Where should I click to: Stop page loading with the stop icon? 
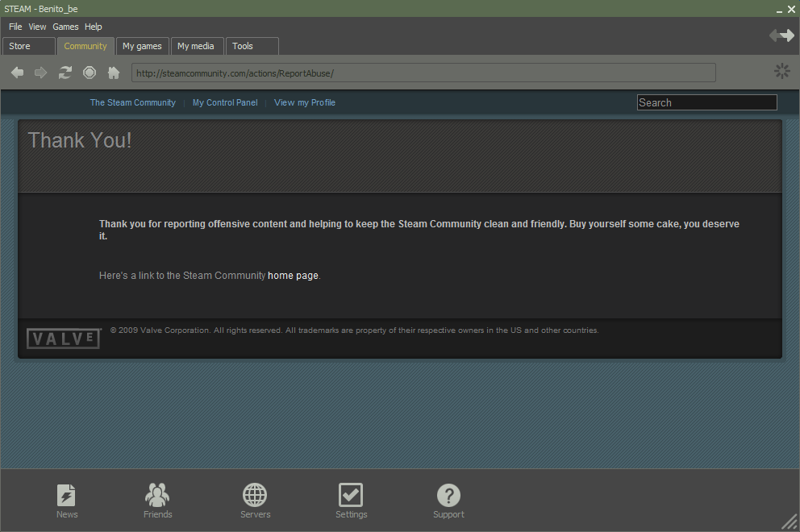pyautogui.click(x=90, y=73)
